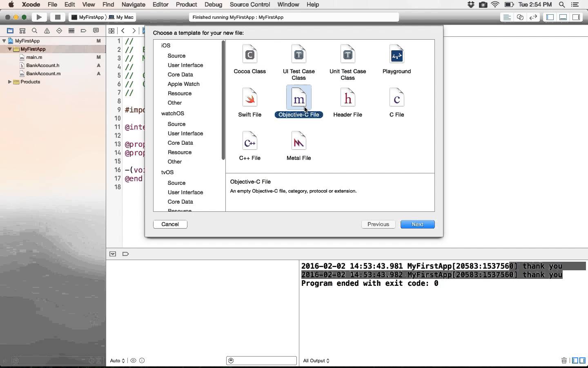Open the Auto variables scope dropdown
This screenshot has width=588, height=368.
pos(118,361)
